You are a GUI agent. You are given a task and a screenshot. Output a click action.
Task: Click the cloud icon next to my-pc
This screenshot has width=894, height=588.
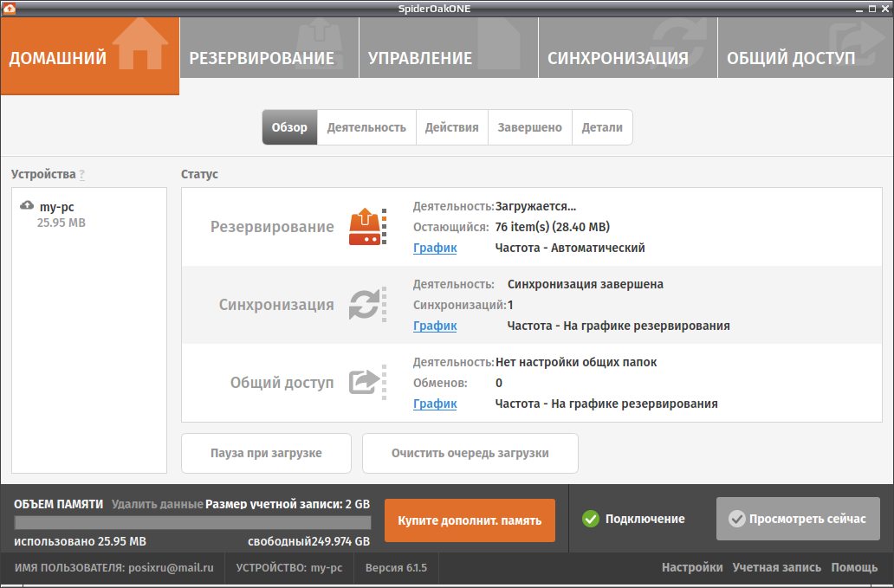tap(27, 205)
